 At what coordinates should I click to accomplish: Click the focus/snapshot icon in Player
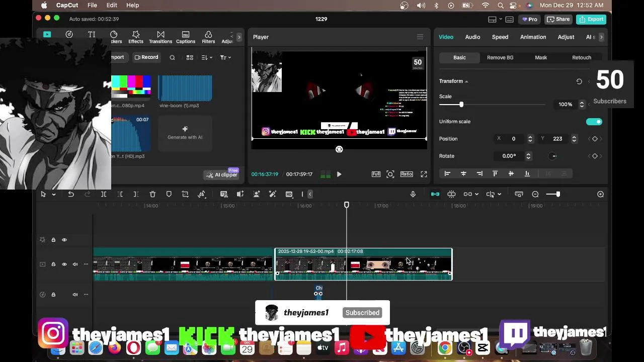(390, 174)
